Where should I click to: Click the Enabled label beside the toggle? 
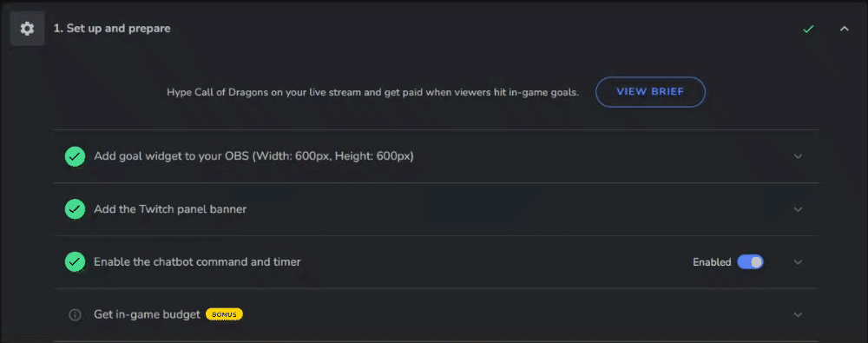tap(712, 262)
